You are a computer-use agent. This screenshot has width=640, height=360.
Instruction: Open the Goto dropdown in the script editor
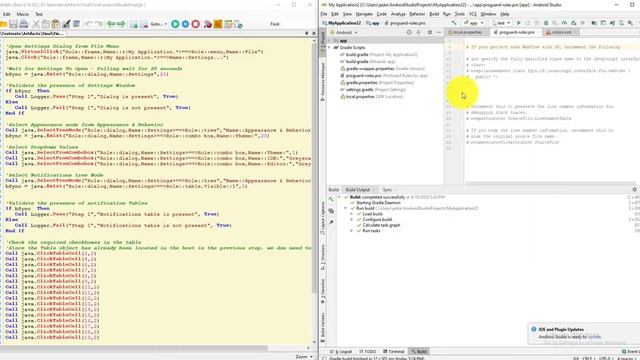(x=158, y=24)
